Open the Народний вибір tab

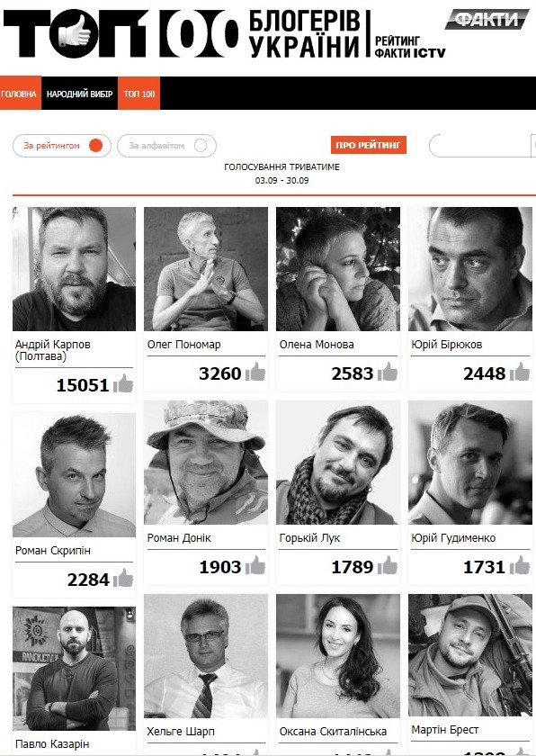(79, 93)
